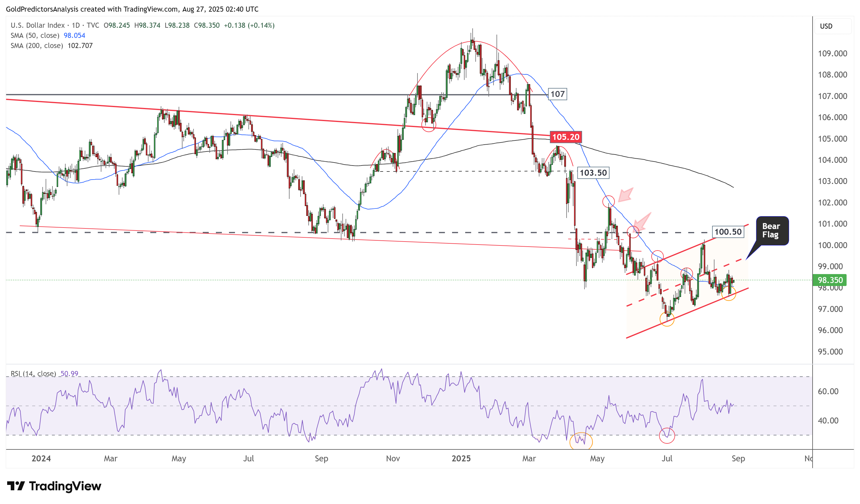Viewport: 860px width, 504px height.
Task: Click the U.S. Dollar Index symbol title
Action: 38,25
